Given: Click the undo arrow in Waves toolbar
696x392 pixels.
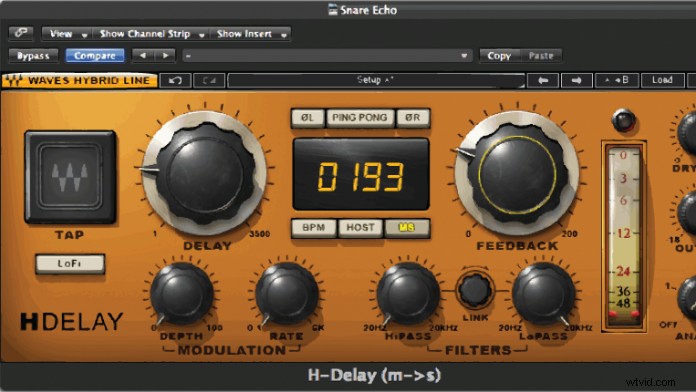Looking at the screenshot, I should [x=175, y=80].
